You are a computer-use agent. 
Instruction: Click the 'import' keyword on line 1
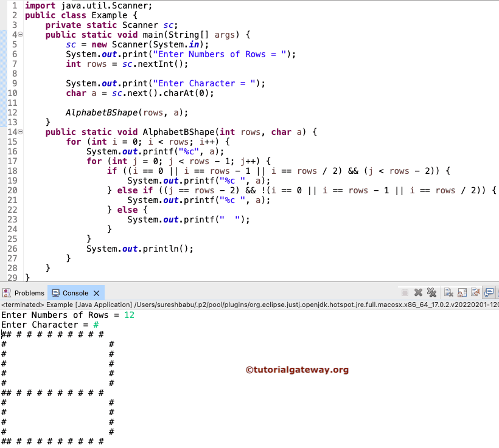pos(40,5)
